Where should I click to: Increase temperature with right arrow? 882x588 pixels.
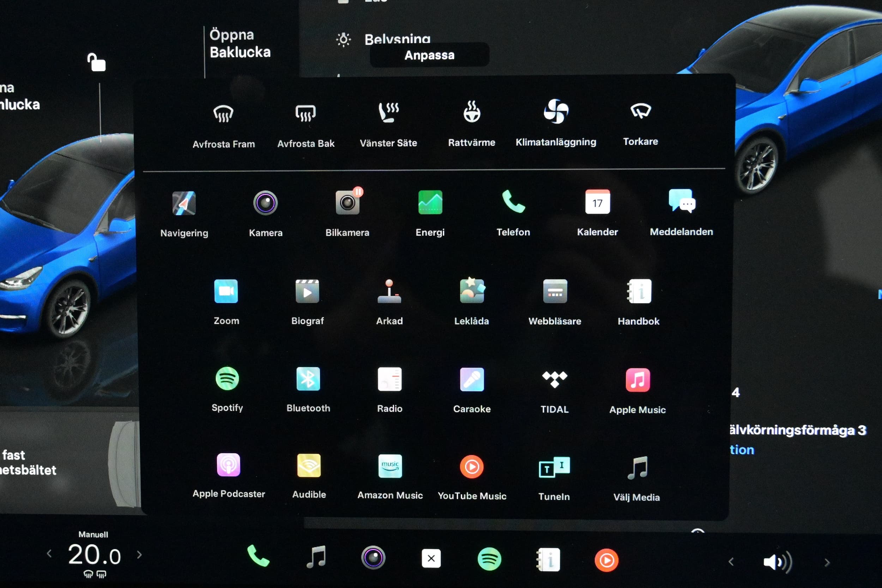139,554
